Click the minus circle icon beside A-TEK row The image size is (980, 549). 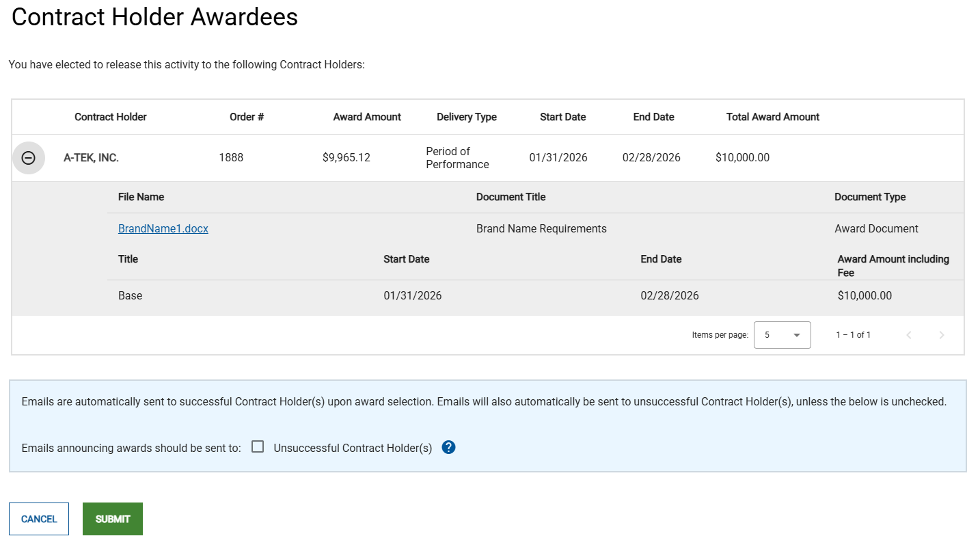point(28,157)
